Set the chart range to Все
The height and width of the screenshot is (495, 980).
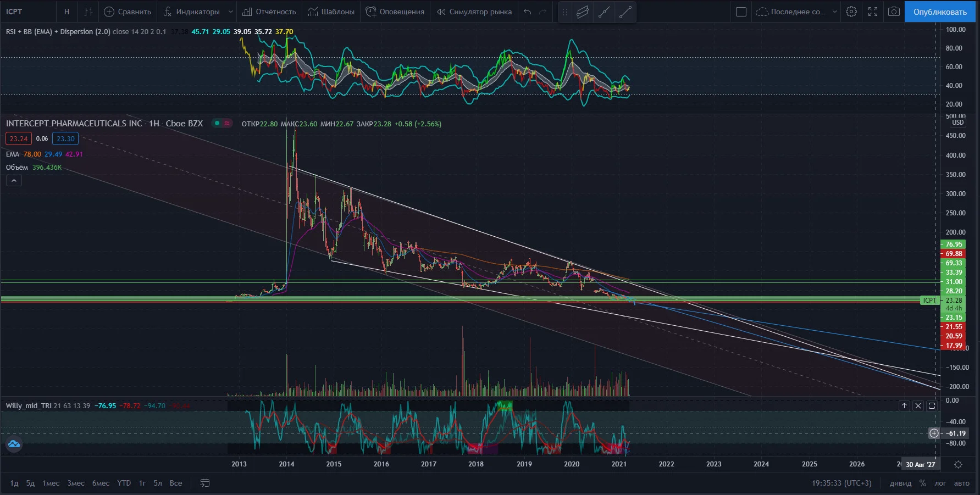click(176, 483)
